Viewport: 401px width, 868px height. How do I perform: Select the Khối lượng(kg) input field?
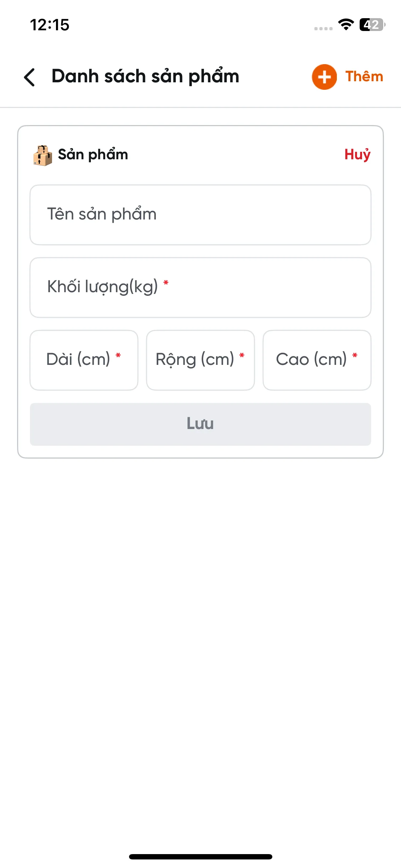point(200,288)
